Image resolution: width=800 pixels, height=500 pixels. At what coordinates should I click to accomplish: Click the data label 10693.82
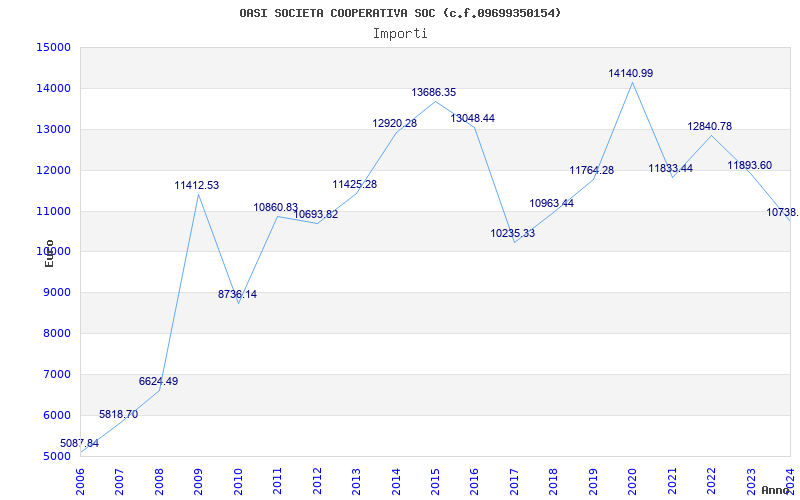pyautogui.click(x=315, y=214)
